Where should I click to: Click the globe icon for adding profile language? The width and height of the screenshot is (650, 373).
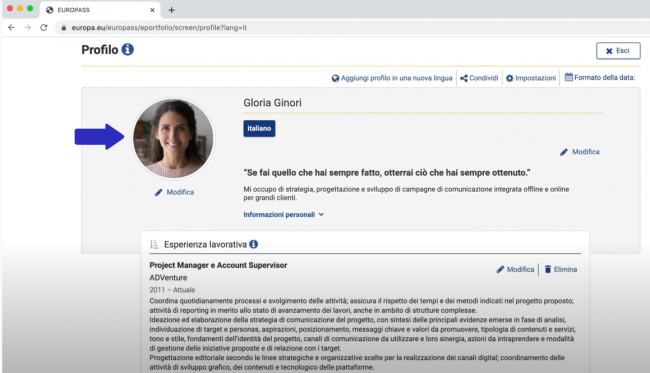335,78
